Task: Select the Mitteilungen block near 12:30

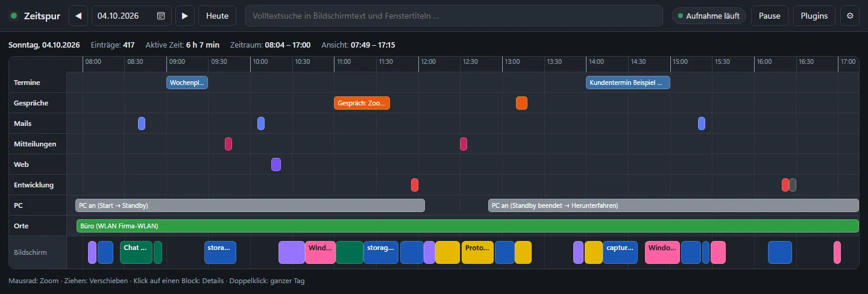Action: point(464,144)
